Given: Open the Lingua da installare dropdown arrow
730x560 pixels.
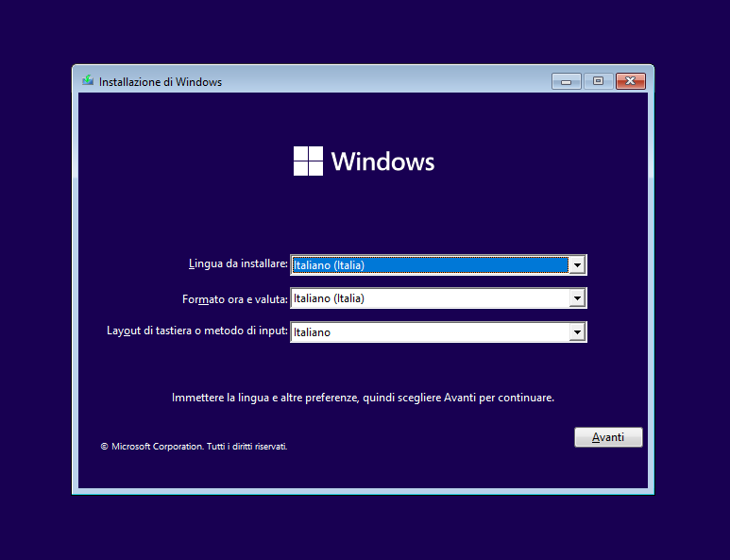Looking at the screenshot, I should click(x=577, y=265).
